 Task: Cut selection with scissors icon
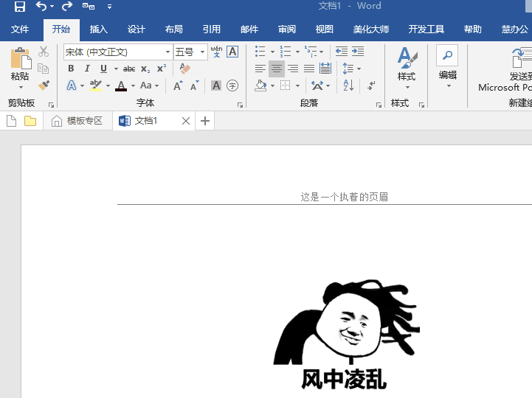pyautogui.click(x=44, y=52)
